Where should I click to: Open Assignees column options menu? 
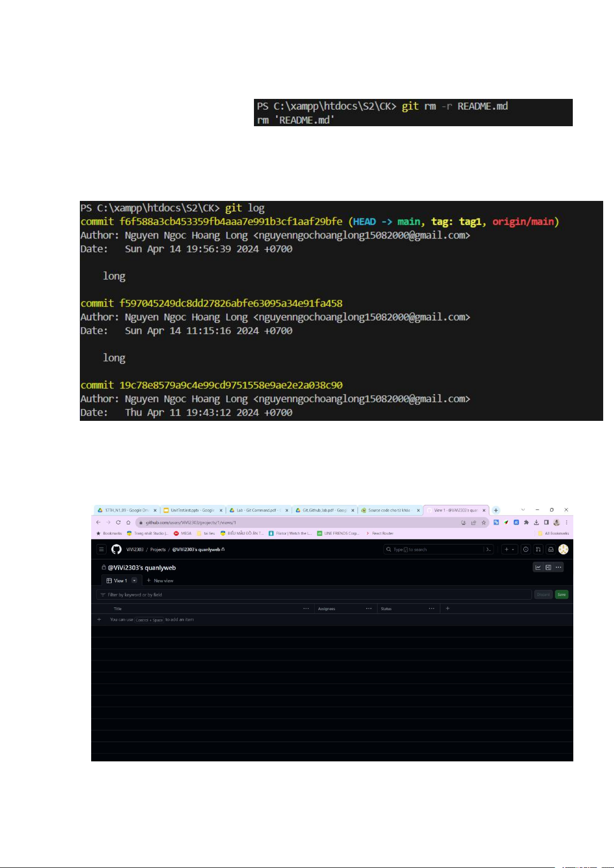tap(369, 609)
